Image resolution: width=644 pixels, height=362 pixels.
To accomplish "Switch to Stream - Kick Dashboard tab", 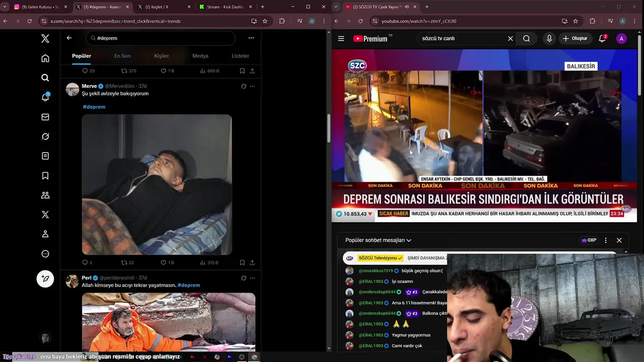I will [224, 7].
